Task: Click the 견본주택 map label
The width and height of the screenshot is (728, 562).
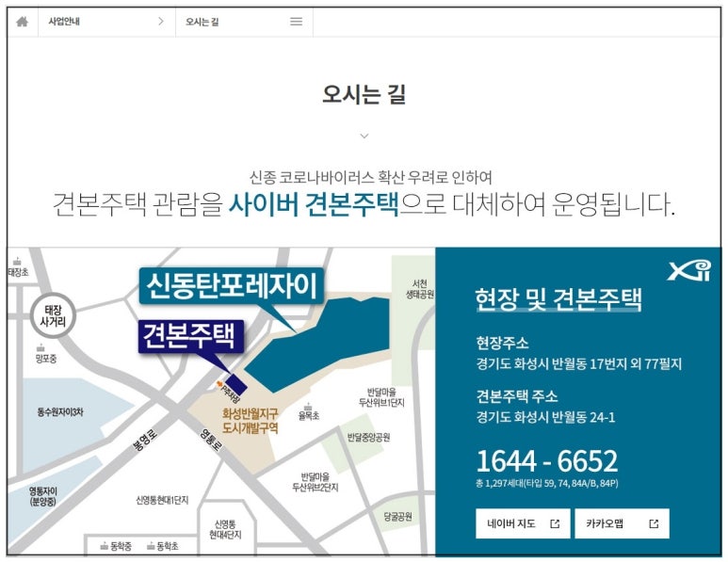Action: [x=190, y=335]
